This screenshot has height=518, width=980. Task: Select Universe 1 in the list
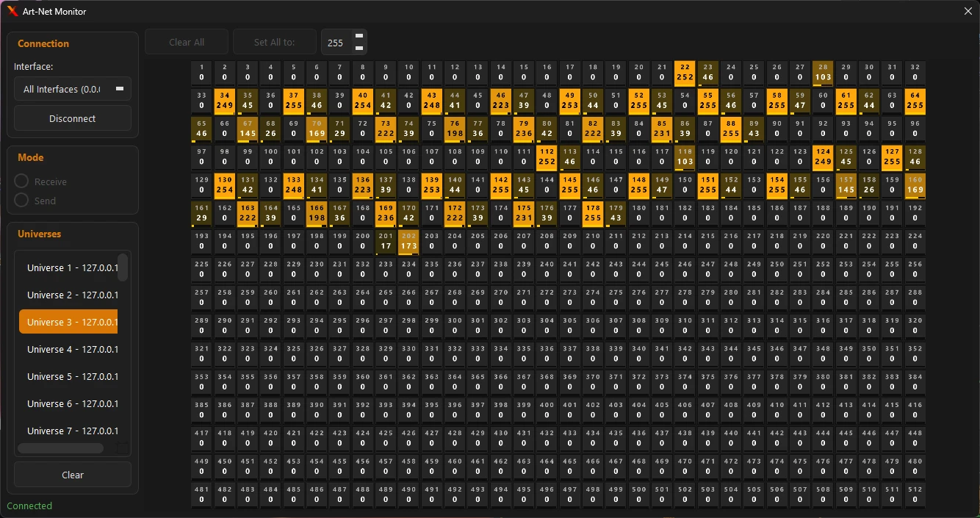68,268
